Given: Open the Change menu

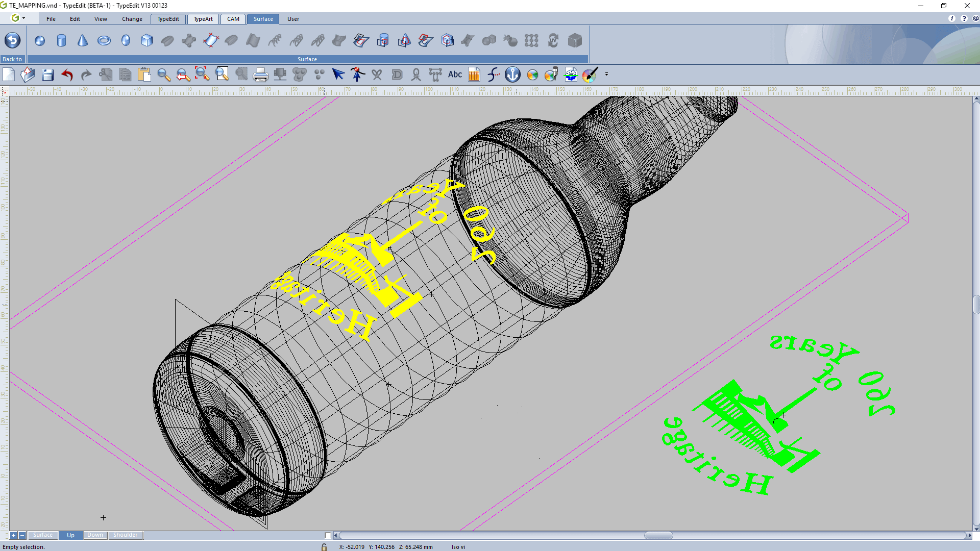Looking at the screenshot, I should 132,19.
